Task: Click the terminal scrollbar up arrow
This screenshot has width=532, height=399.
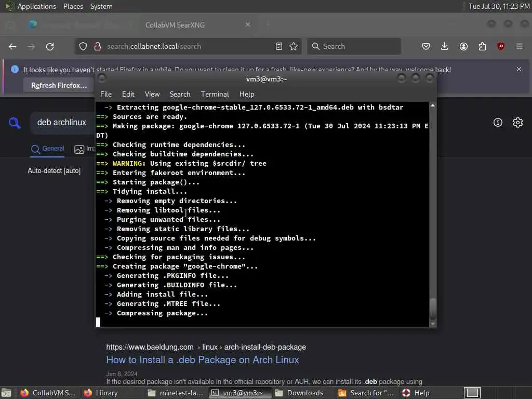Action: click(433, 106)
